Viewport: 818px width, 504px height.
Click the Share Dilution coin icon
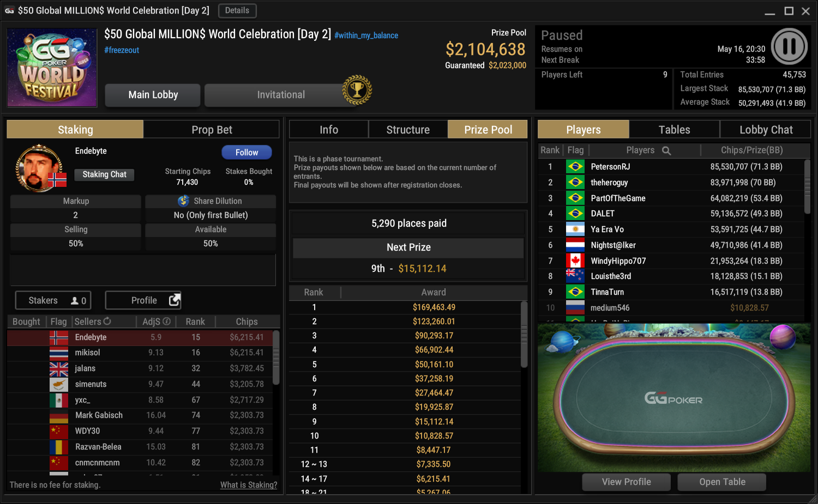point(184,201)
